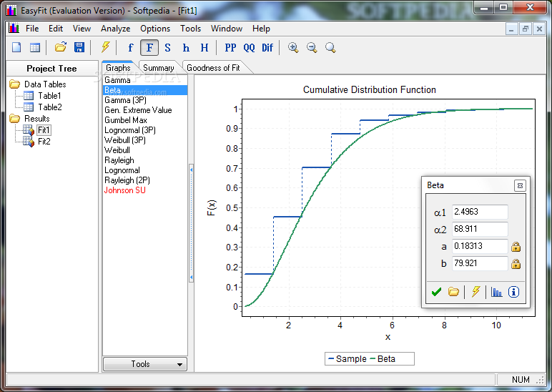Select Gamma (3P) distribution

[145, 100]
